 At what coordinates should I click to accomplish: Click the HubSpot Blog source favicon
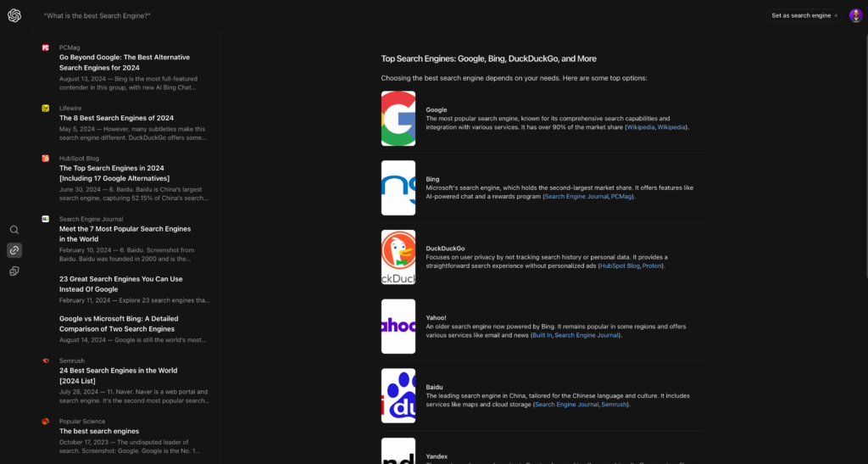pos(46,158)
